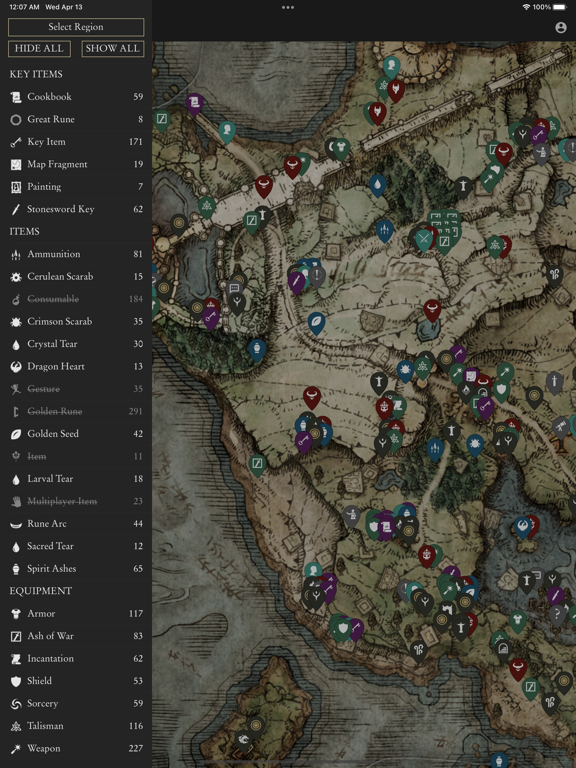The height and width of the screenshot is (768, 576).
Task: Toggle Painting markers on map
Action: (76, 187)
